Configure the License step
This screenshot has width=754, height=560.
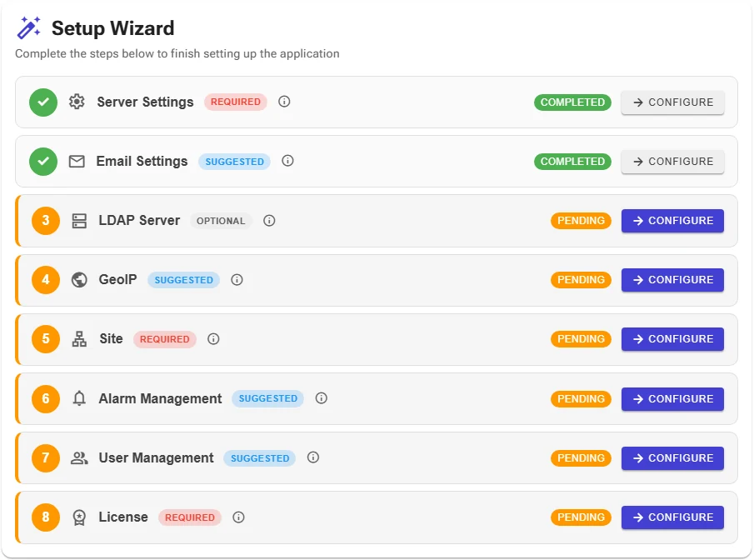click(x=672, y=517)
